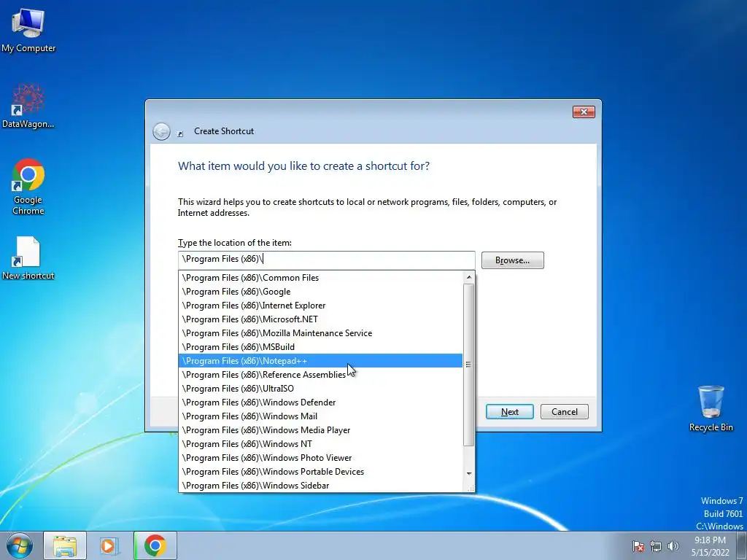This screenshot has height=560, width=747.
Task: Open Chrome from the taskbar
Action: [x=155, y=545]
